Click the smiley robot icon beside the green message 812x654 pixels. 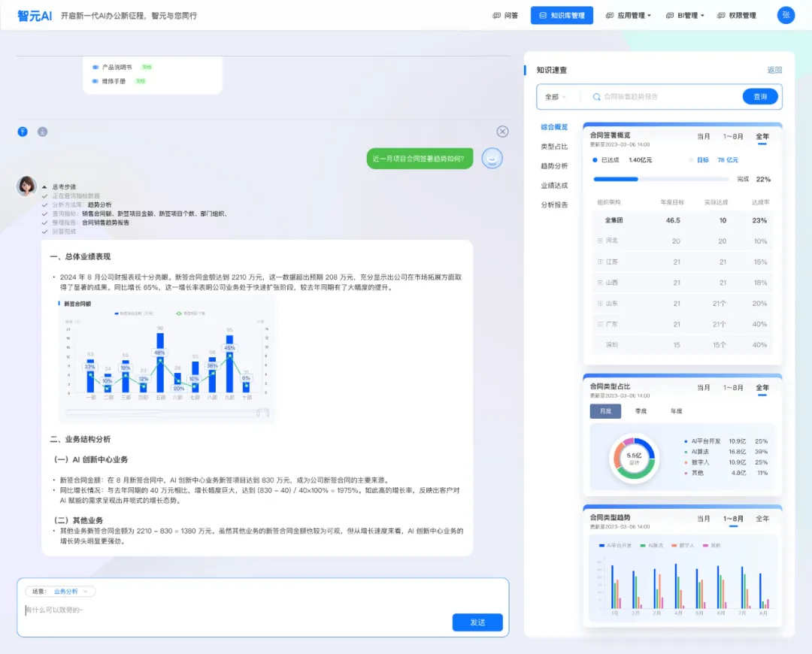492,158
